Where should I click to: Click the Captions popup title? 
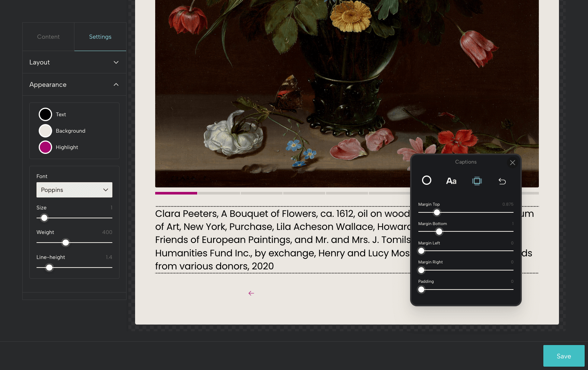click(466, 162)
